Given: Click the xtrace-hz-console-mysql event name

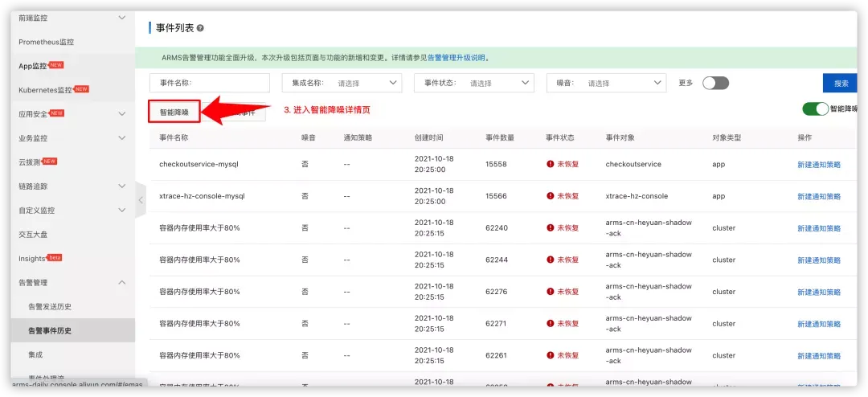Looking at the screenshot, I should [202, 196].
